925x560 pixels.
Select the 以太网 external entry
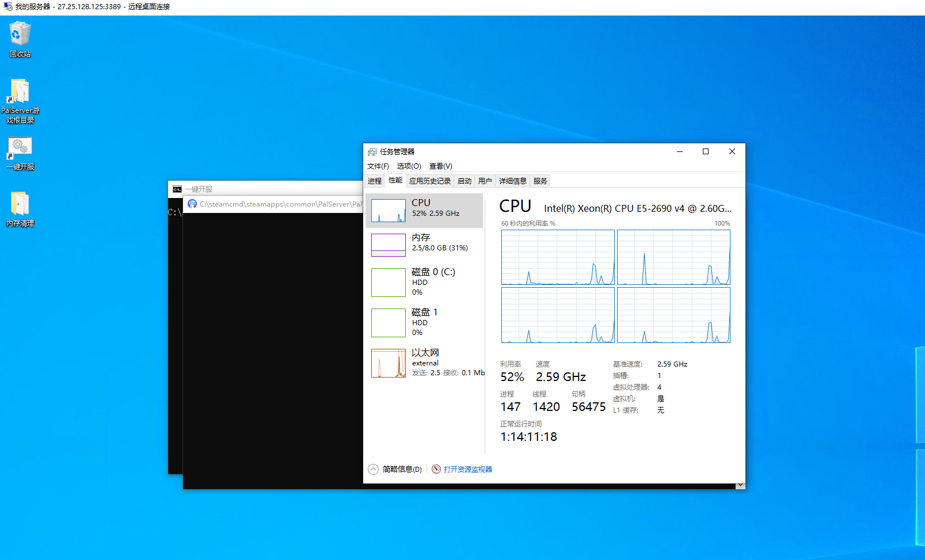point(424,363)
